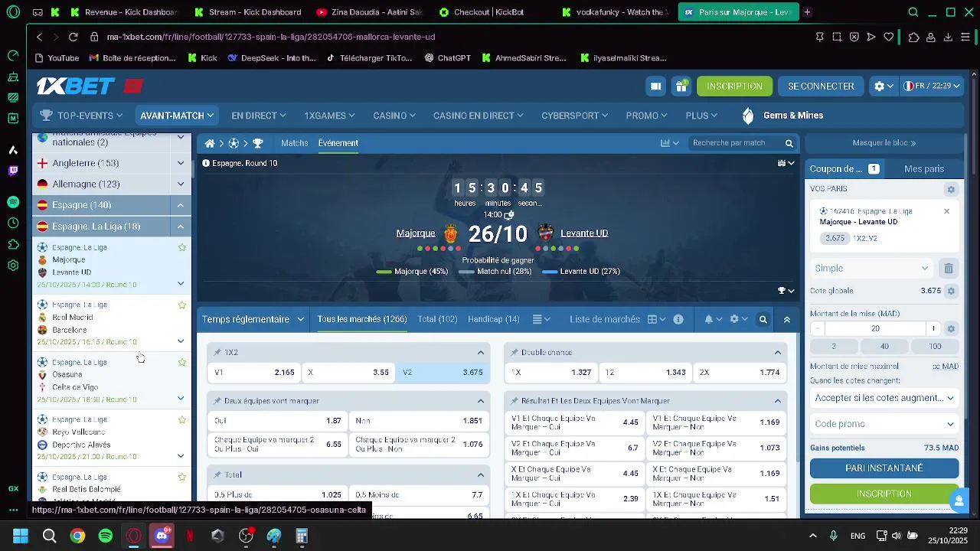The height and width of the screenshot is (551, 980).
Task: Expand the Allemagne (123) league list
Action: pos(181,184)
